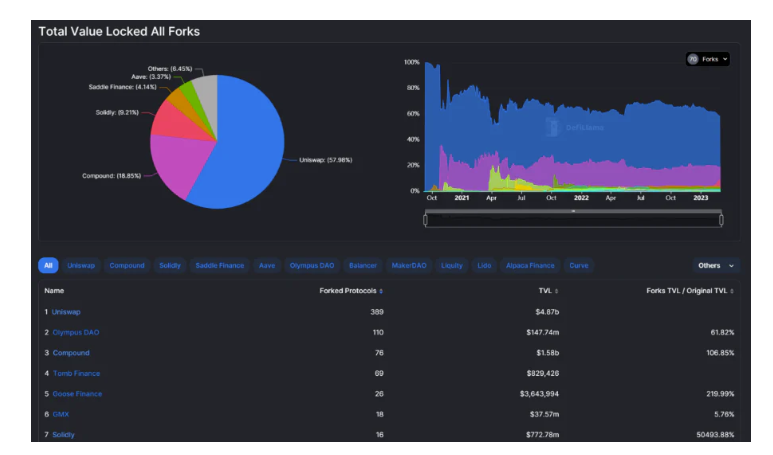Filter by Curve pill
The width and height of the screenshot is (773, 455).
(x=579, y=265)
